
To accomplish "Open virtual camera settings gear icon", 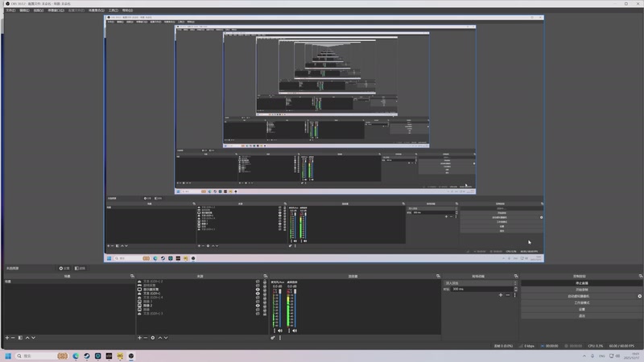I will 639,296.
